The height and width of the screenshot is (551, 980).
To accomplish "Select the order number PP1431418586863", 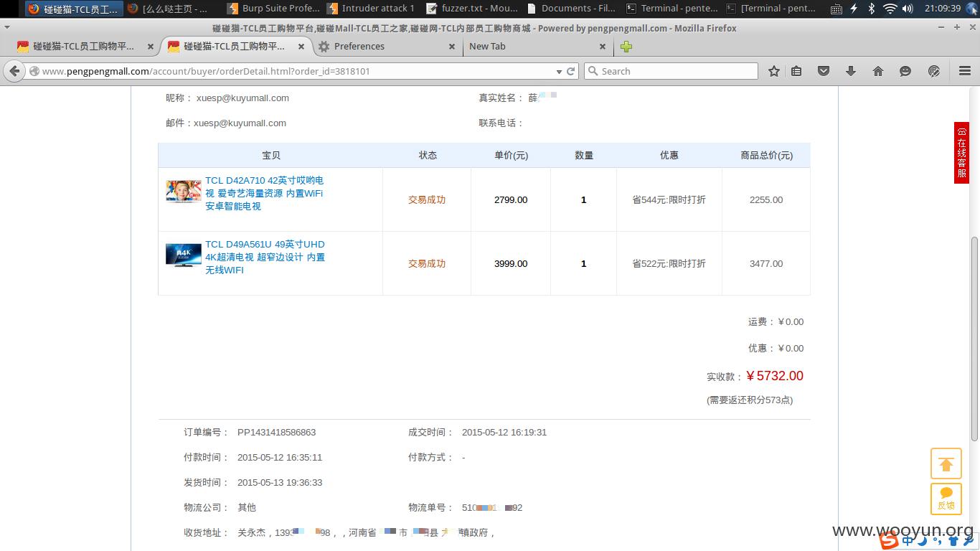I will (x=277, y=433).
